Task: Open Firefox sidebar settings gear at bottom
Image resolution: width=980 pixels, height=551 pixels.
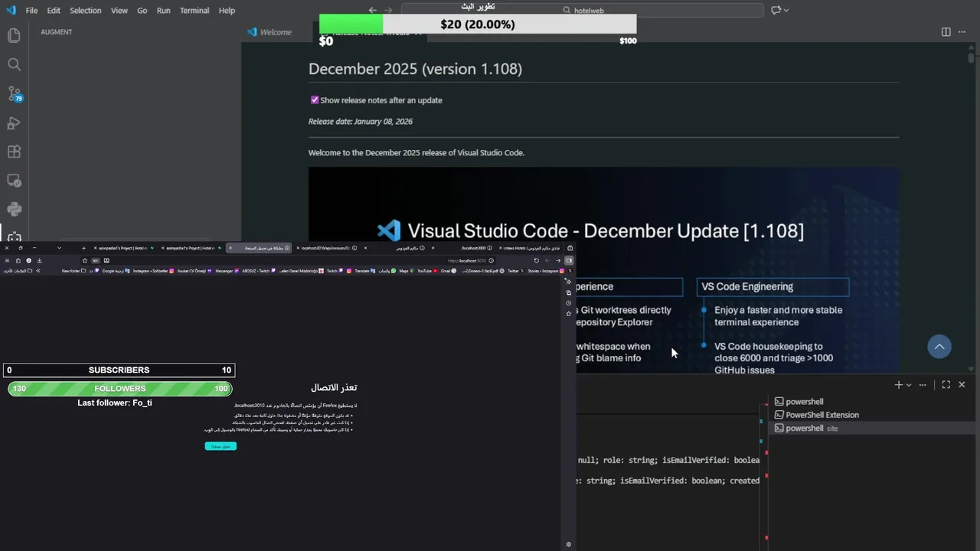Action: click(568, 545)
